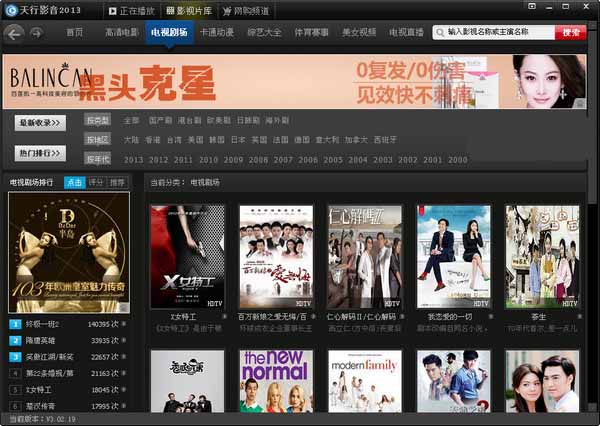
Task: Click rank 1 badge for 终极一班2
Action: click(x=15, y=324)
